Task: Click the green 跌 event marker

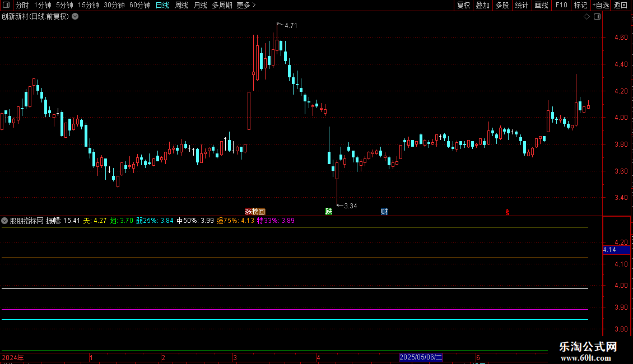Action: coord(329,212)
